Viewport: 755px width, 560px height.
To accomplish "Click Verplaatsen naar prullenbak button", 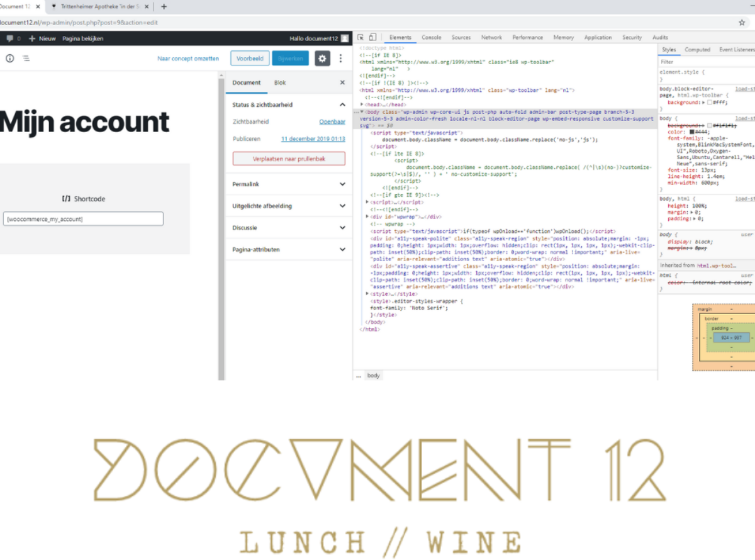I will pos(289,159).
